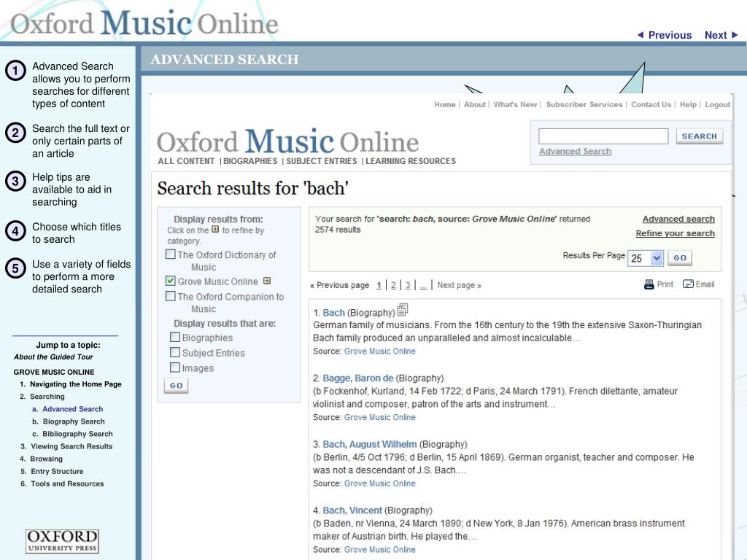Expand the plus icon next to Grove Music Online

click(267, 281)
